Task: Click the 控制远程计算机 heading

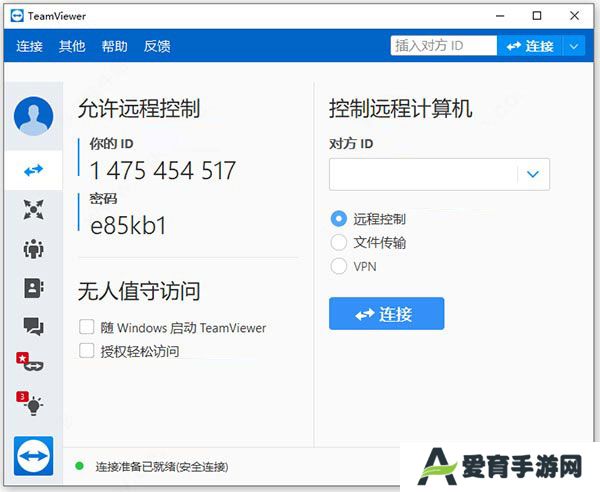Action: 401,108
